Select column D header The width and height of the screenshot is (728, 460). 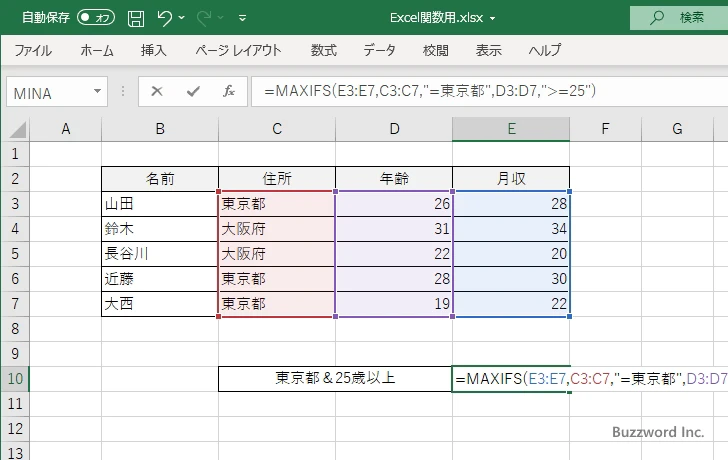click(394, 129)
